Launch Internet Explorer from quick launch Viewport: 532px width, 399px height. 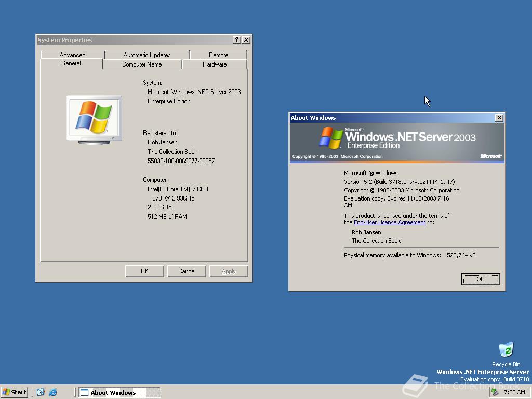53,392
